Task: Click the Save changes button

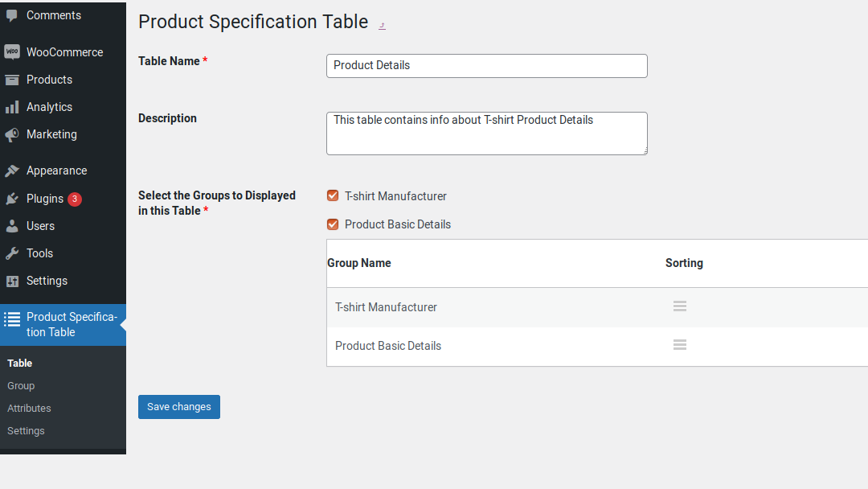Action: (178, 407)
